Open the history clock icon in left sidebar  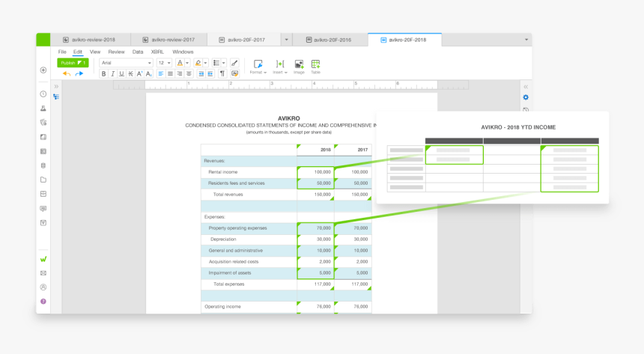43,94
